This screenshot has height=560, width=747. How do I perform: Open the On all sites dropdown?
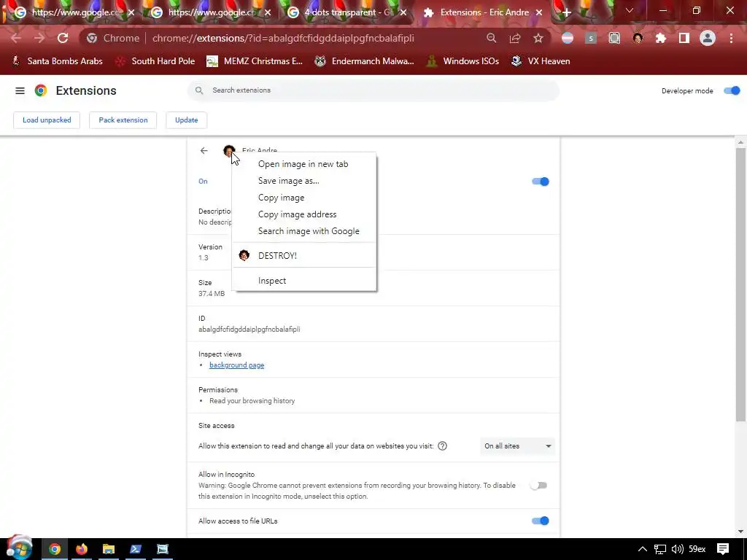pos(517,446)
